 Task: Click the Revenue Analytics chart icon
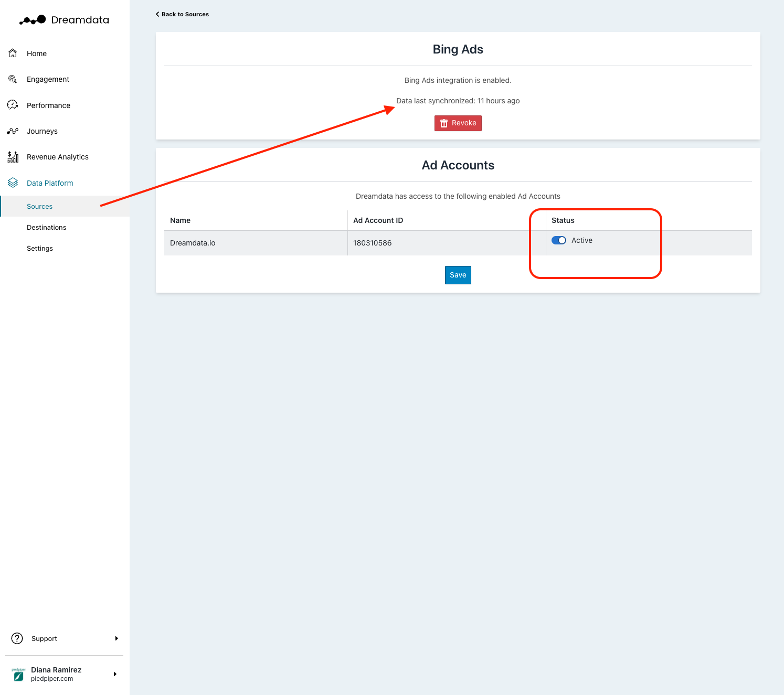coord(13,157)
